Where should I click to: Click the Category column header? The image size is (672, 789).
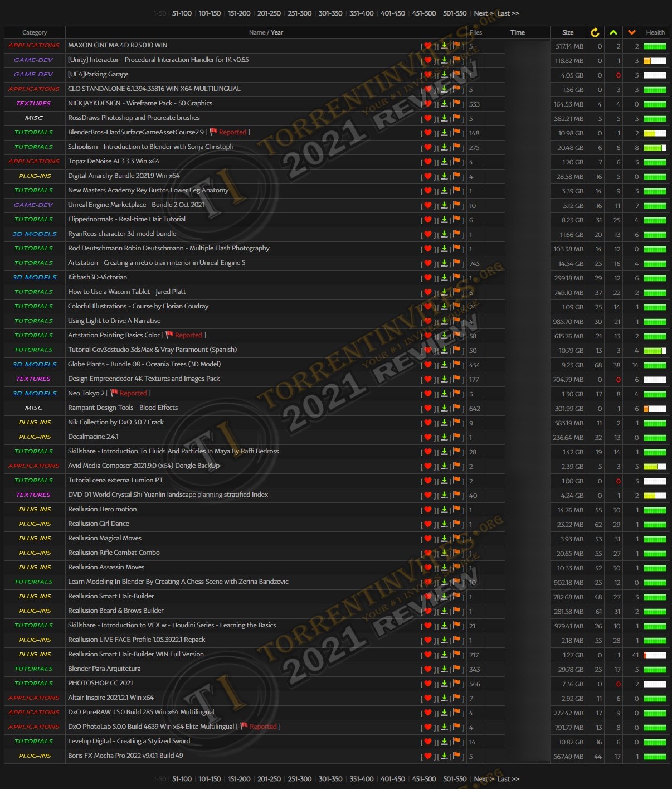[x=35, y=32]
